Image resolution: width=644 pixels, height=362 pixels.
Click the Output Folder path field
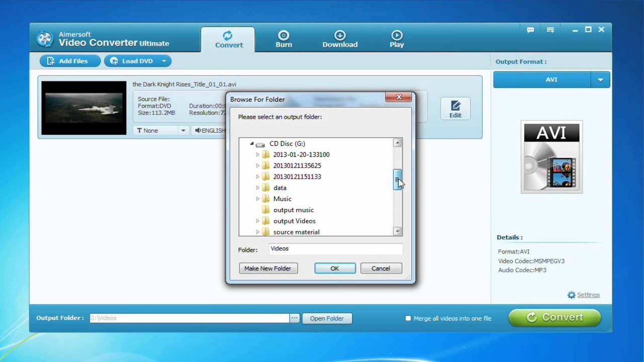pos(189,318)
